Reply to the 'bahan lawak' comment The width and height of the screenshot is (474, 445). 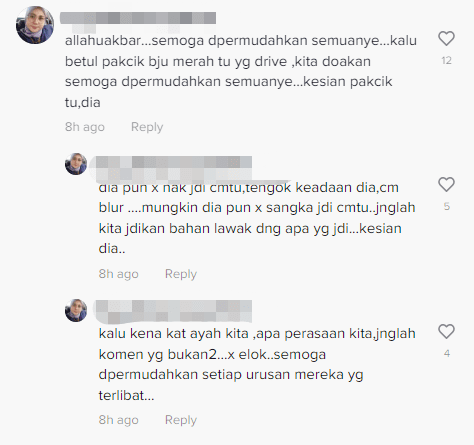[x=181, y=274]
